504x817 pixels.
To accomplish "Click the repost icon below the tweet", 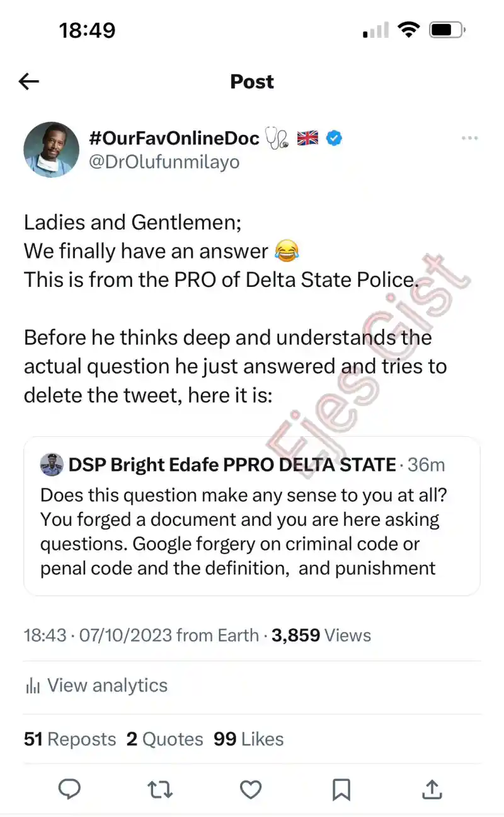I will [160, 789].
